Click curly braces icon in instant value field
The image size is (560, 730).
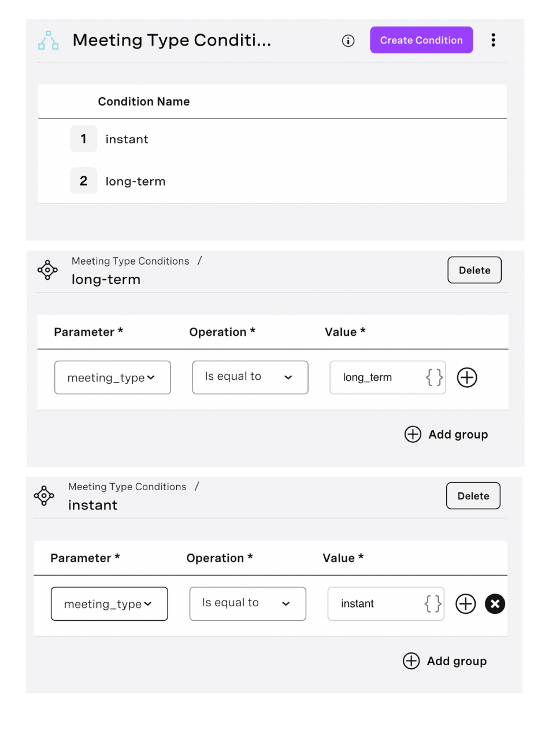432,603
